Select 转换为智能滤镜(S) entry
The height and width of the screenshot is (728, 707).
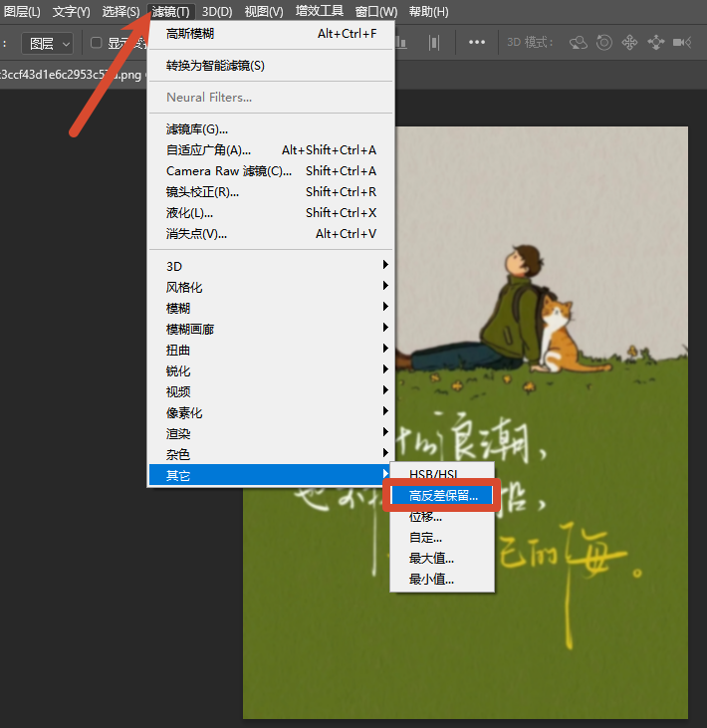tap(271, 66)
